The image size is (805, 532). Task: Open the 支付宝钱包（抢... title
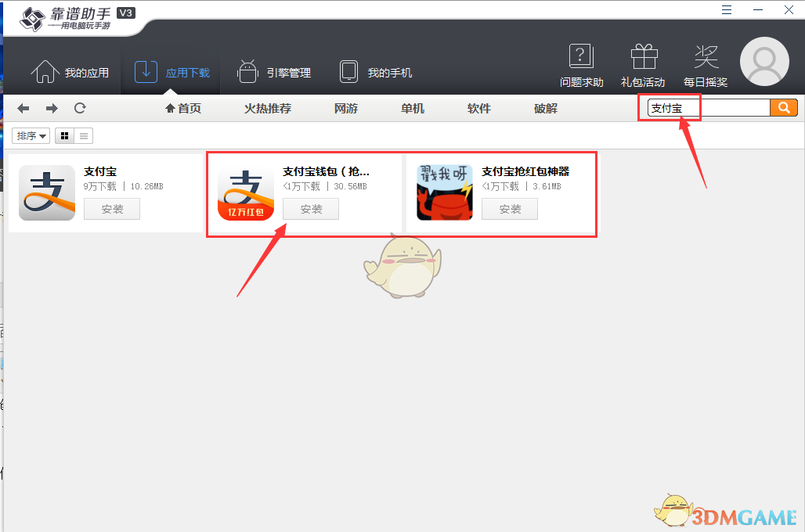pyautogui.click(x=326, y=171)
